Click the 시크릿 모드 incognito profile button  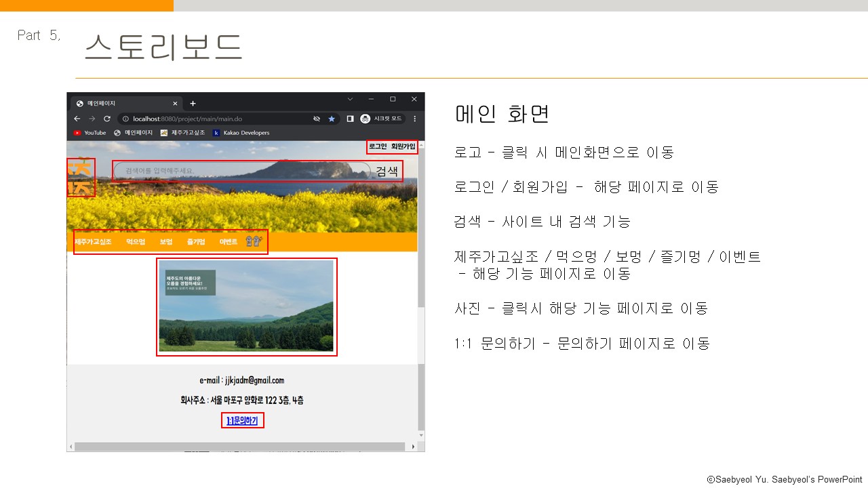coord(381,119)
